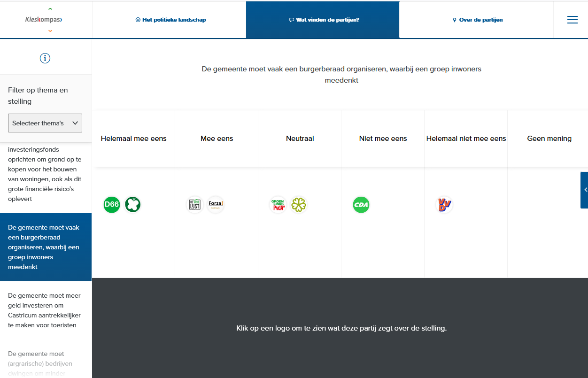Open the 'Over de partijen' tab

click(x=478, y=20)
